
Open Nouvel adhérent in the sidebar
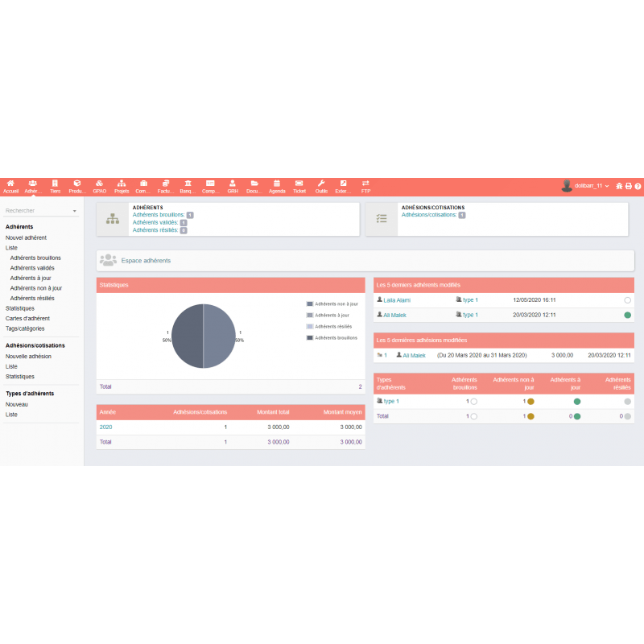(x=26, y=237)
